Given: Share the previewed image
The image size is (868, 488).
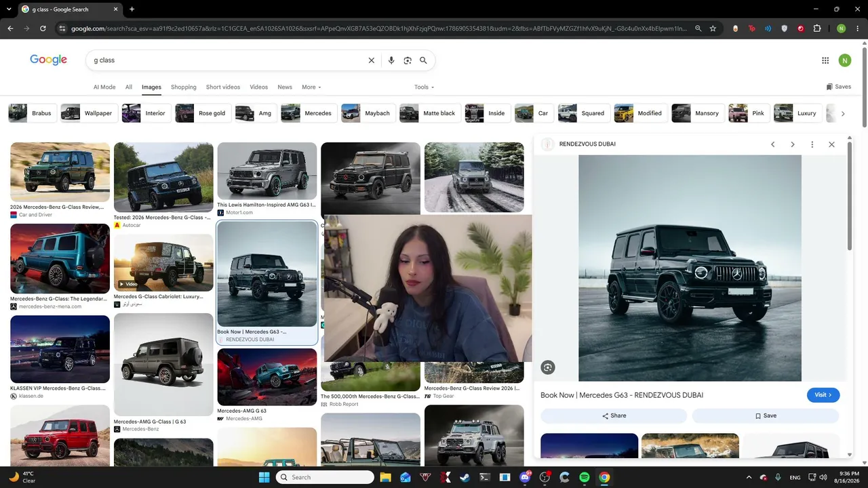Looking at the screenshot, I should point(614,415).
